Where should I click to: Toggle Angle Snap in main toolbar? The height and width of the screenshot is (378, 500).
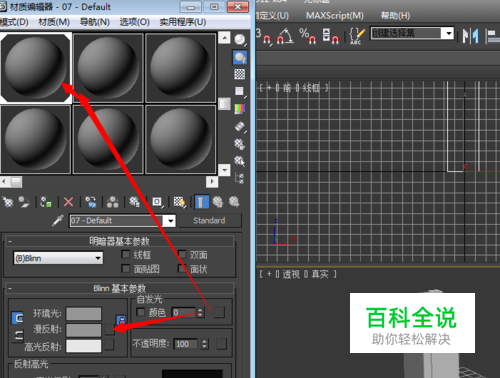(x=285, y=36)
